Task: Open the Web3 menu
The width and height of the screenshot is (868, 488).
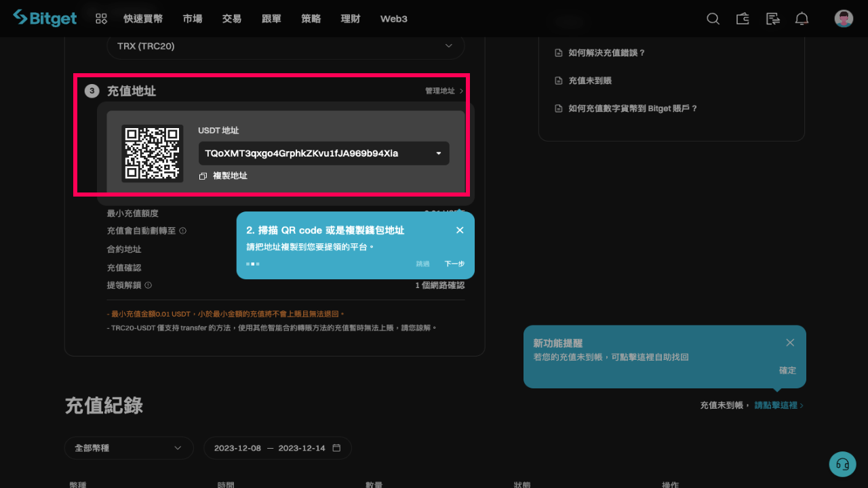Action: pyautogui.click(x=394, y=19)
